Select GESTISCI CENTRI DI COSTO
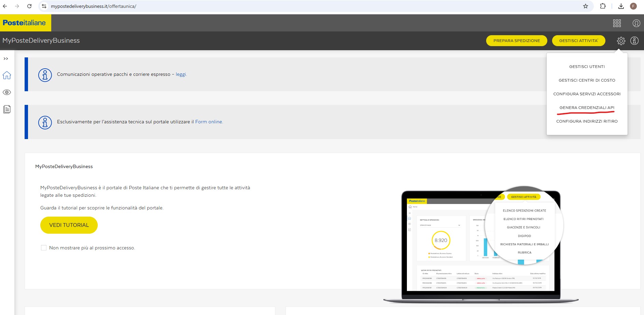 tap(587, 80)
